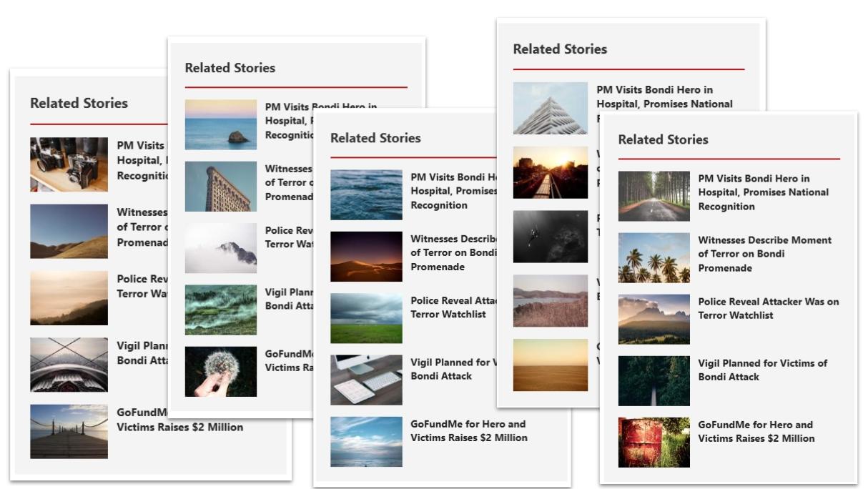Select the sunset over railway thumbnail

tap(550, 172)
